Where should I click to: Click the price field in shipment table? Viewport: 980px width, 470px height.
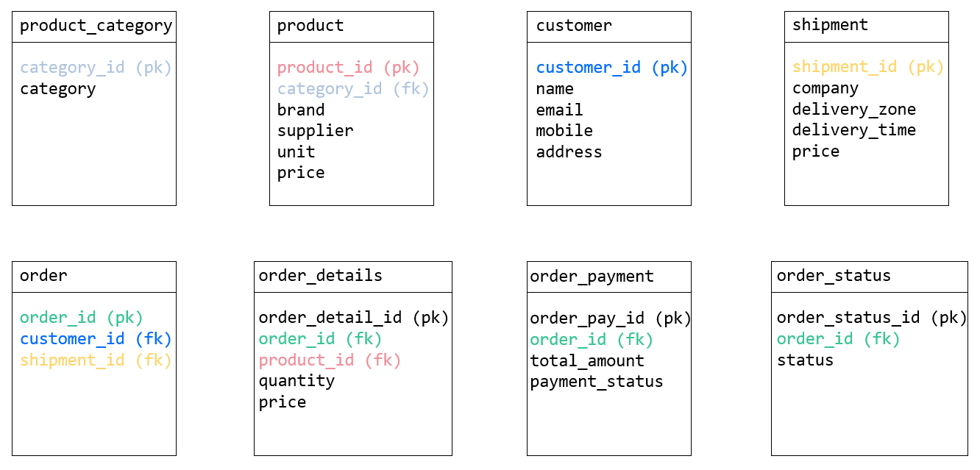816,152
